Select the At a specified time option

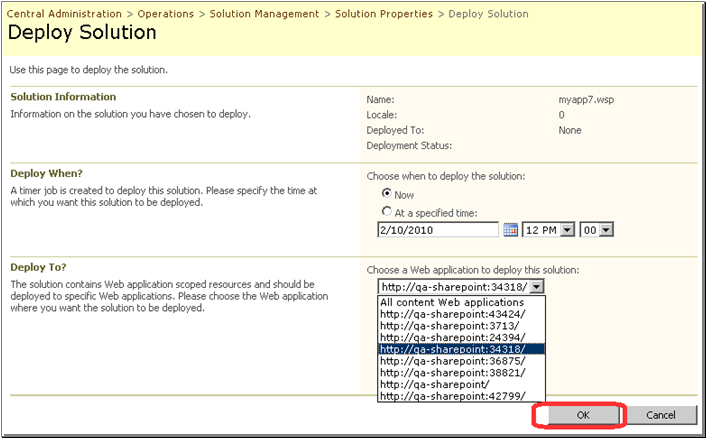386,211
